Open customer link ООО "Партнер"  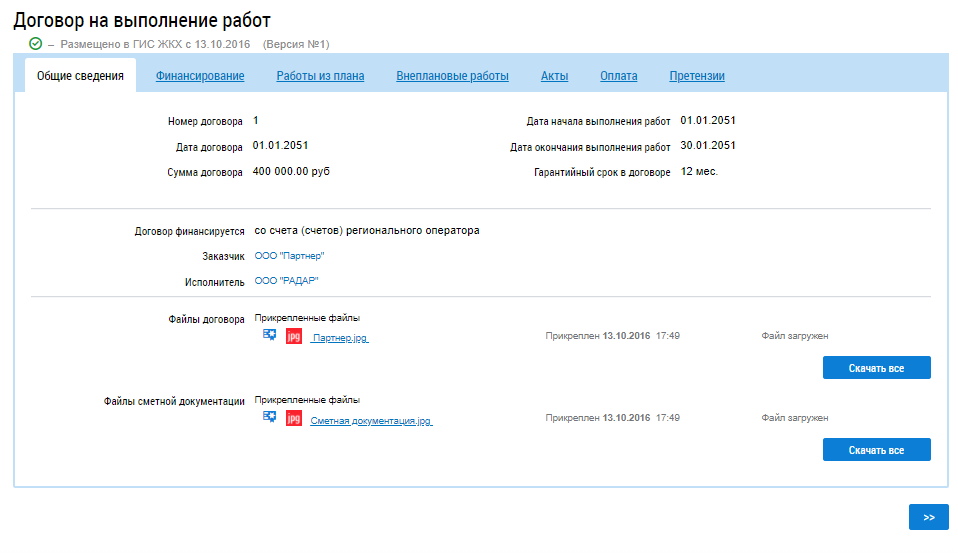pyautogui.click(x=289, y=256)
